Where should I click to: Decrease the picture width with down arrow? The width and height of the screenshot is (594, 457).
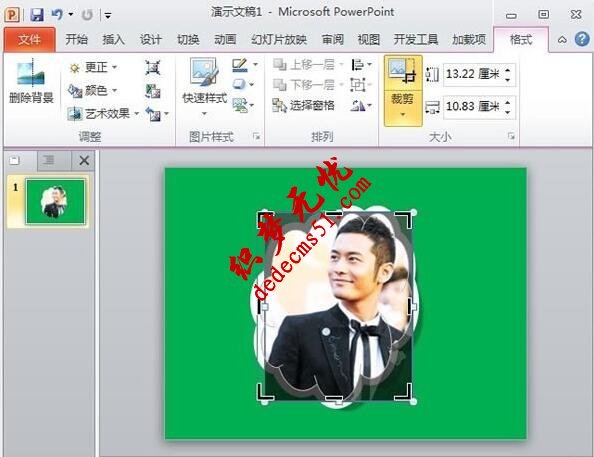(x=508, y=112)
